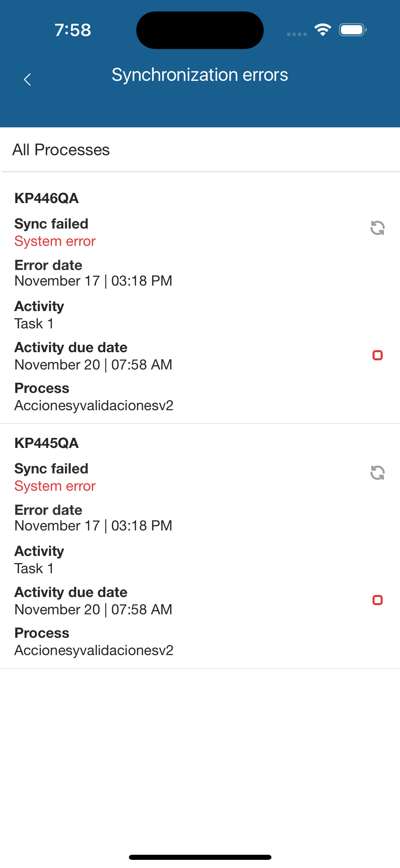View System error details for KP446QA
The width and height of the screenshot is (400, 868).
tap(55, 241)
